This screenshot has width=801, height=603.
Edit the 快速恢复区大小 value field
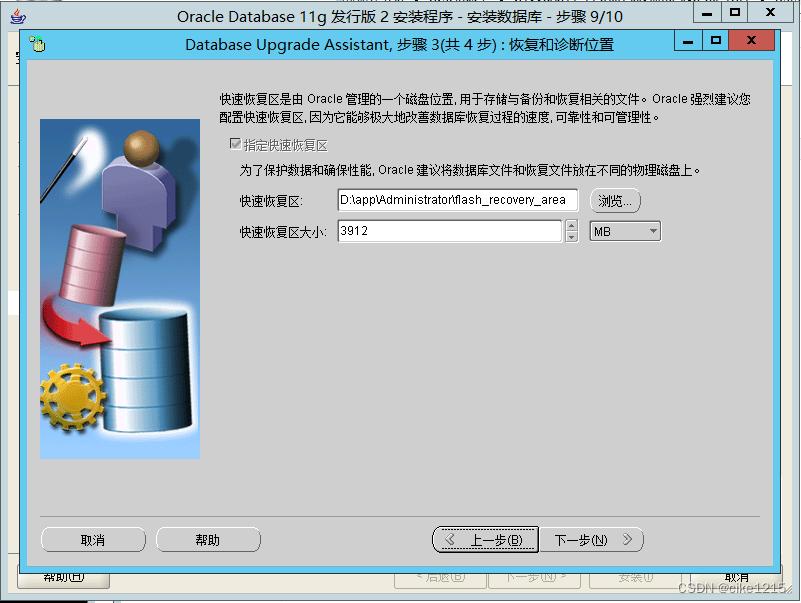pos(450,231)
